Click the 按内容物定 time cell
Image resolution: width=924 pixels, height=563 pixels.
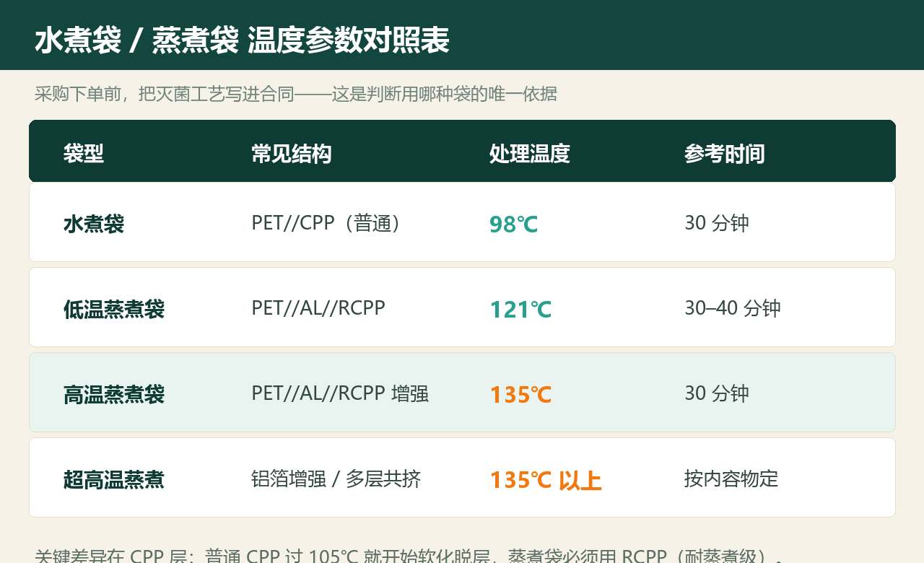pos(731,479)
